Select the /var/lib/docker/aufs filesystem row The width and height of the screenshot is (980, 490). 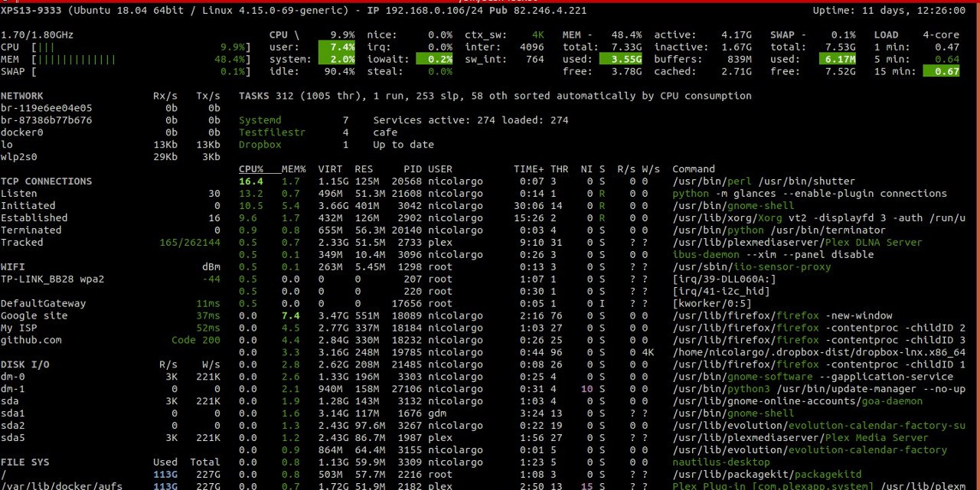click(110, 485)
